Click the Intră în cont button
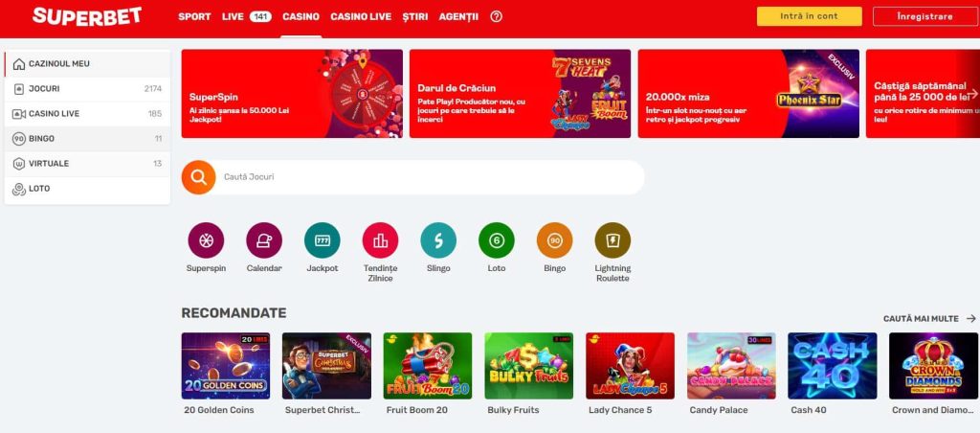The image size is (980, 433). [x=810, y=16]
